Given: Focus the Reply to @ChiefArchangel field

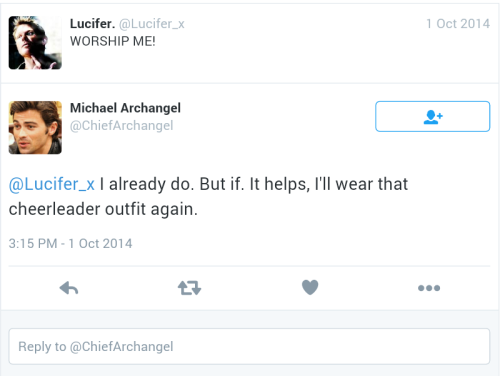Looking at the screenshot, I should [x=249, y=346].
